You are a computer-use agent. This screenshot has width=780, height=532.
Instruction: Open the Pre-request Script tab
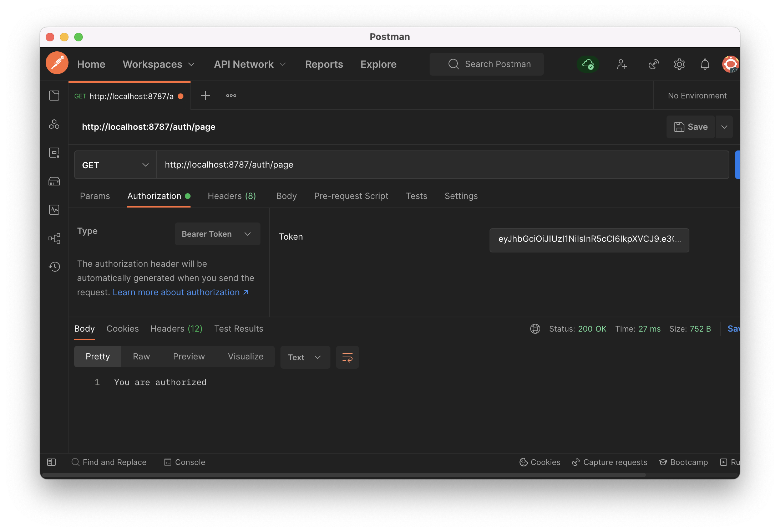point(351,196)
